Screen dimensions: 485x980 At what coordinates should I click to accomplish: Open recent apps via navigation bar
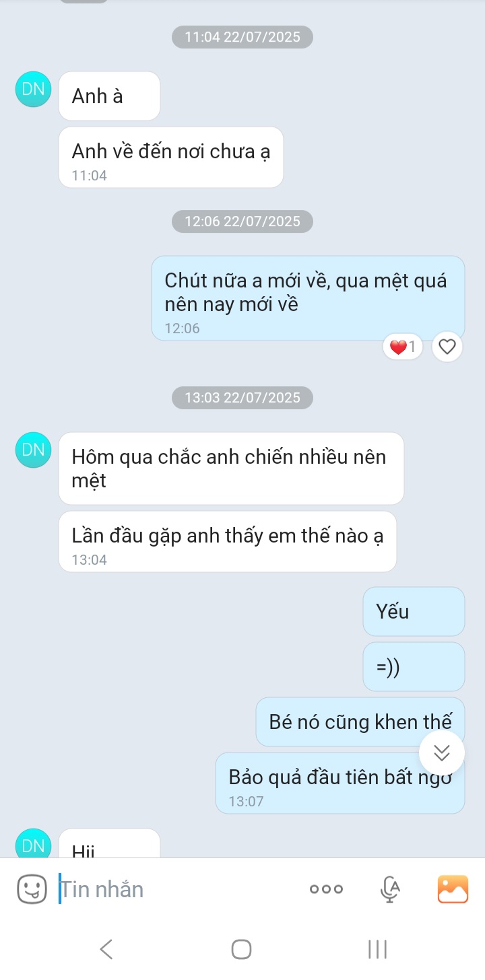tap(378, 949)
